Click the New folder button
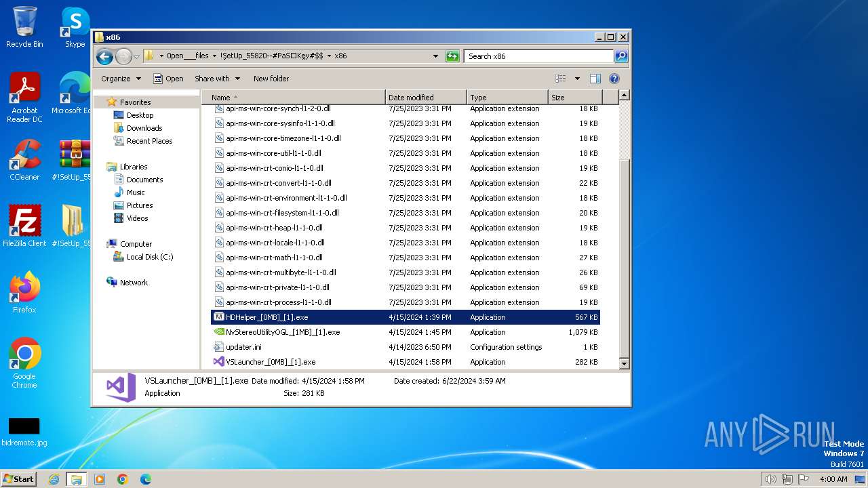The image size is (868, 488). coord(271,79)
